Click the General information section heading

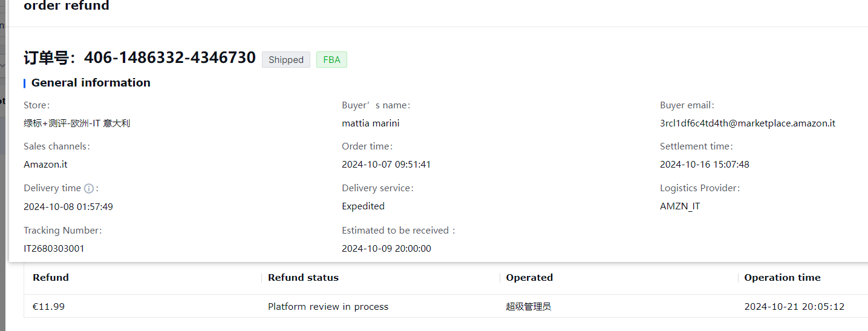pyautogui.click(x=91, y=83)
